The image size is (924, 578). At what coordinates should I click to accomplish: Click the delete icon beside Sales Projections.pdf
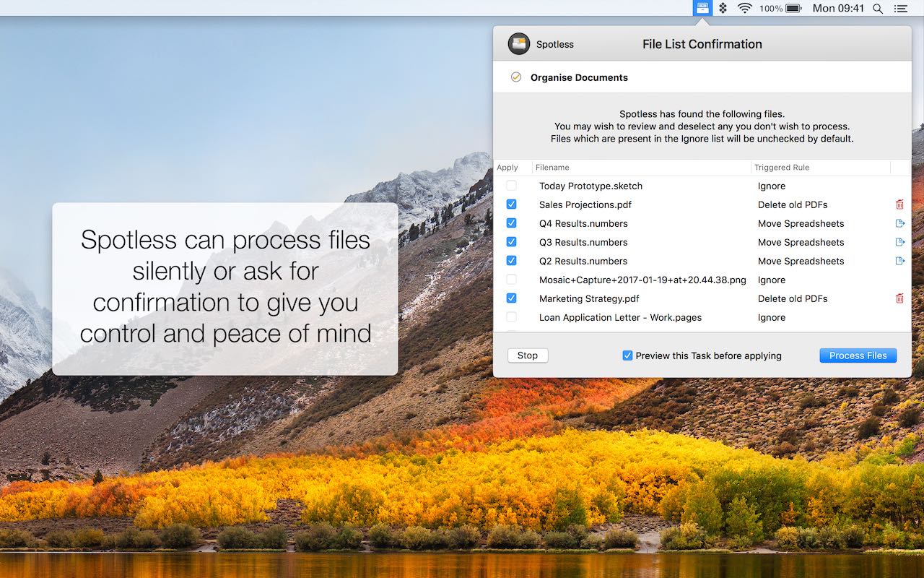[x=899, y=204]
